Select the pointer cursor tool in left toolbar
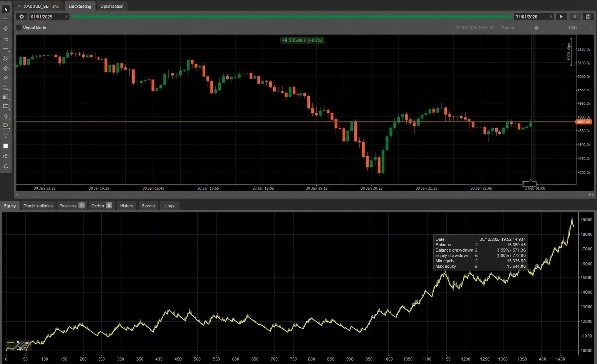Image resolution: width=597 pixels, height=364 pixels. pos(6,9)
